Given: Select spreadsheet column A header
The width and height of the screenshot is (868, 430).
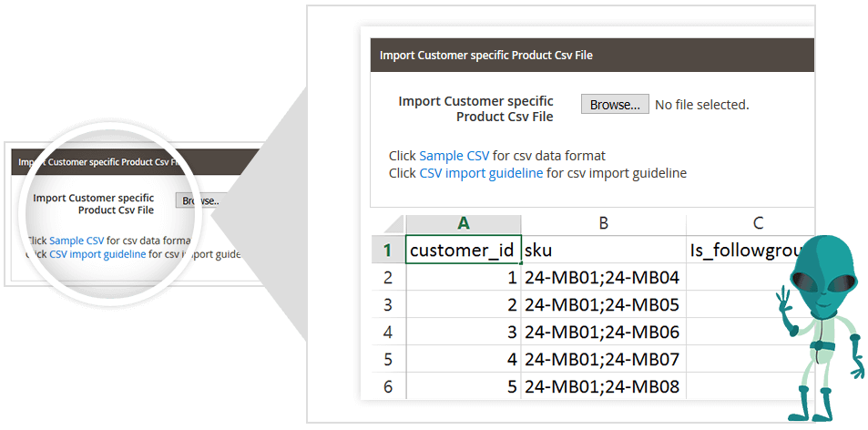Looking at the screenshot, I should [x=464, y=223].
